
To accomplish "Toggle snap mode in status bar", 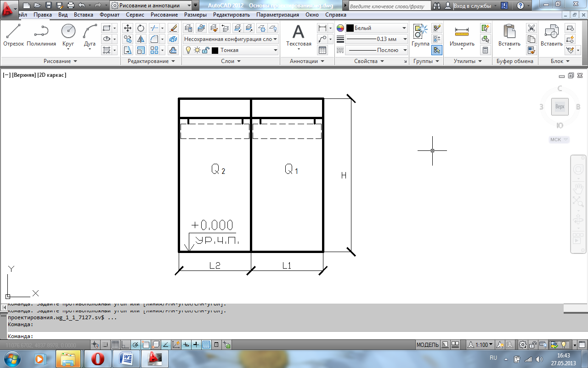I will 105,345.
